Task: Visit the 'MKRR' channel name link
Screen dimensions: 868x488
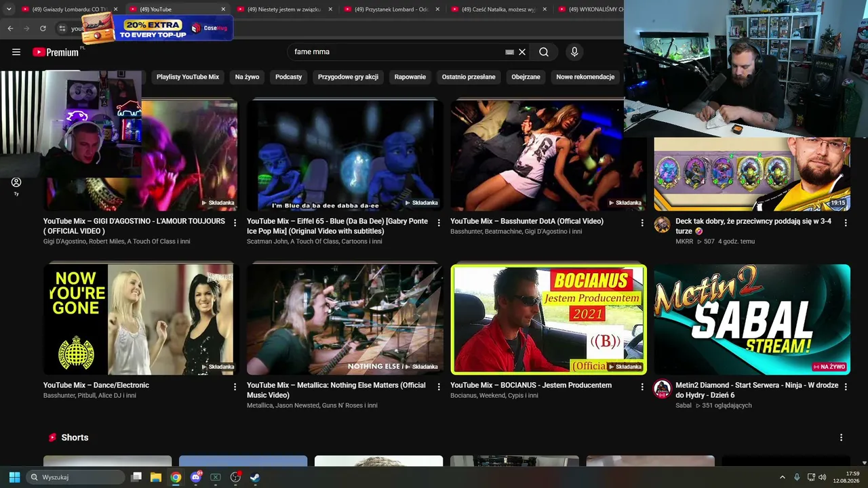Action: click(685, 242)
